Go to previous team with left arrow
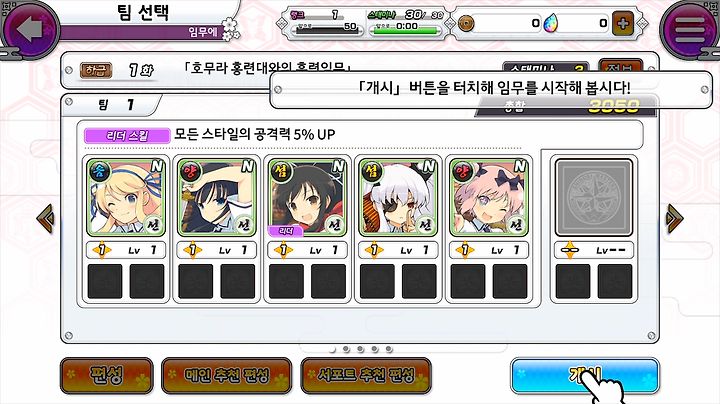The height and width of the screenshot is (404, 720). 46,219
